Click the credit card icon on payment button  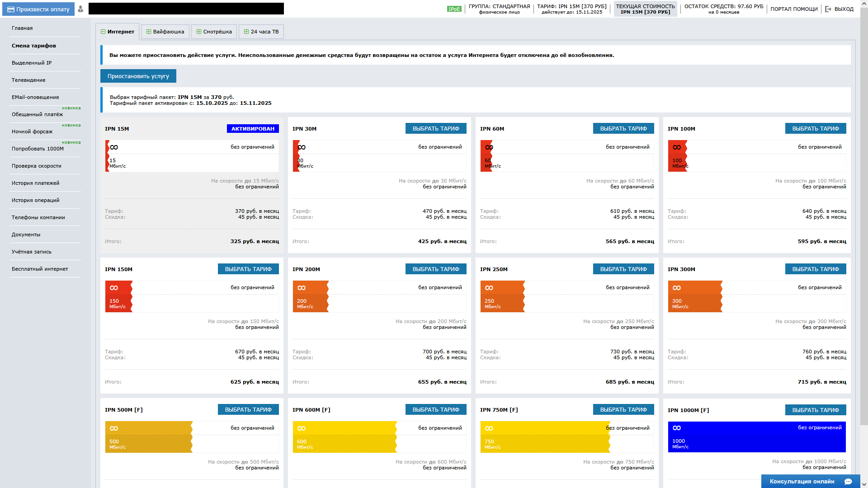11,9
